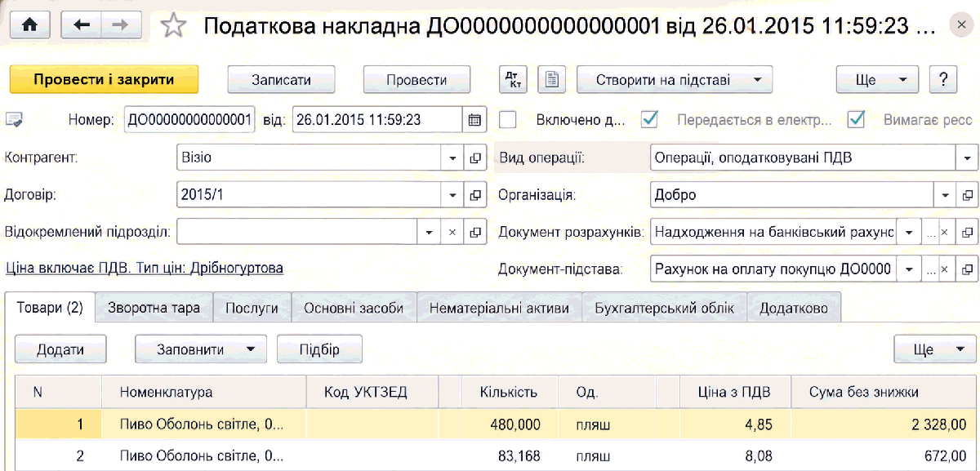Click Номенклатура column header

203,392
